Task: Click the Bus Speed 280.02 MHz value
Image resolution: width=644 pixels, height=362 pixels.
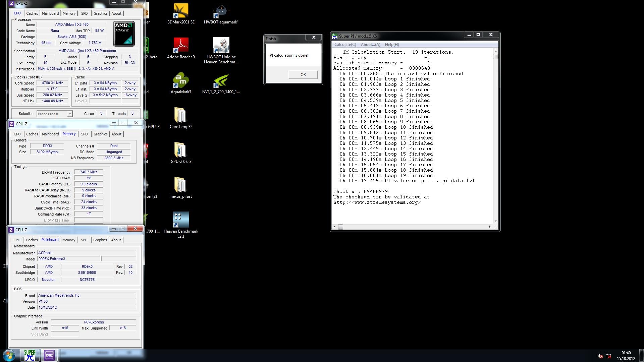Action: (x=52, y=95)
